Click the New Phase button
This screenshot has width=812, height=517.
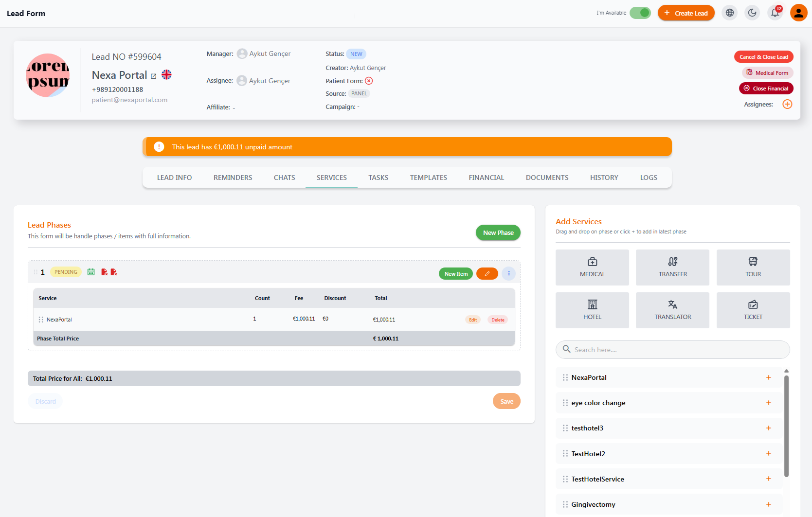[498, 233]
